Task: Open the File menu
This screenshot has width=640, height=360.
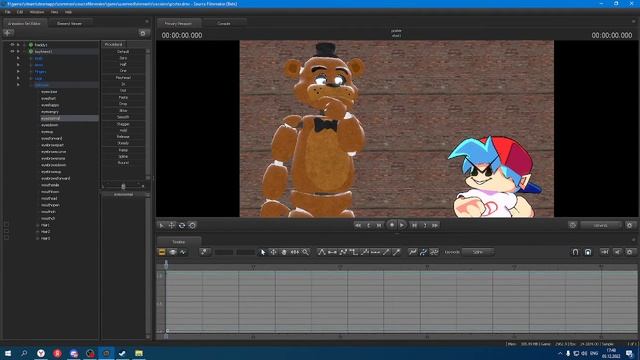Action: click(8, 12)
